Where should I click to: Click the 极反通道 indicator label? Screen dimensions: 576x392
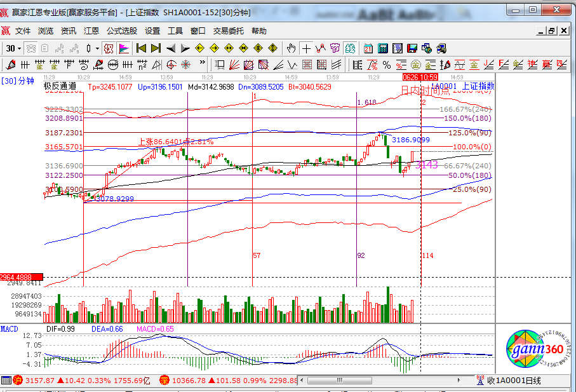pyautogui.click(x=60, y=86)
